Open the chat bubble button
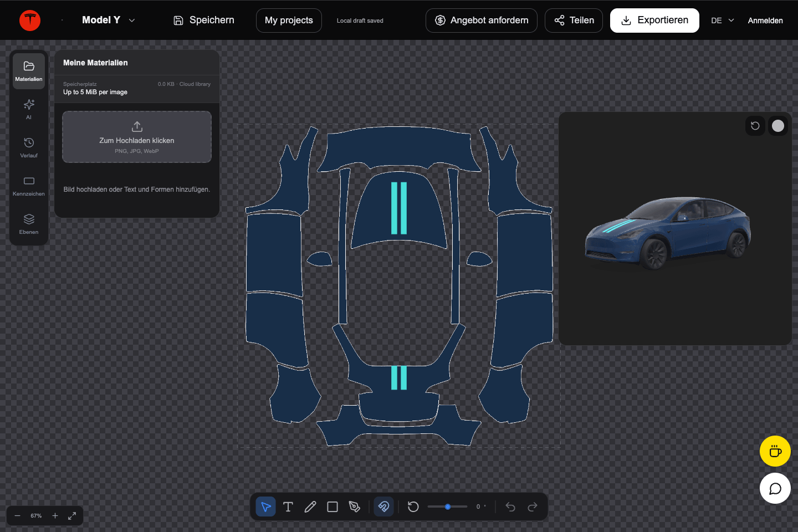Screen dimensions: 798x532 775,488
